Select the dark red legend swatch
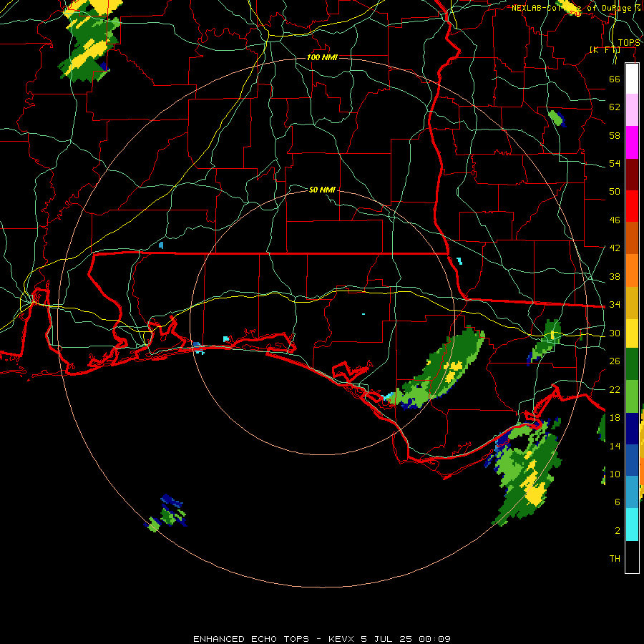644x644 pixels. click(632, 174)
